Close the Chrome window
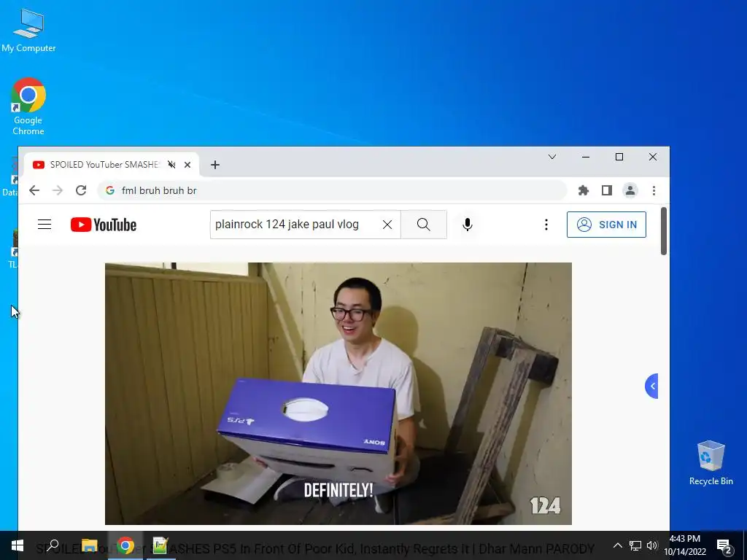 click(653, 157)
